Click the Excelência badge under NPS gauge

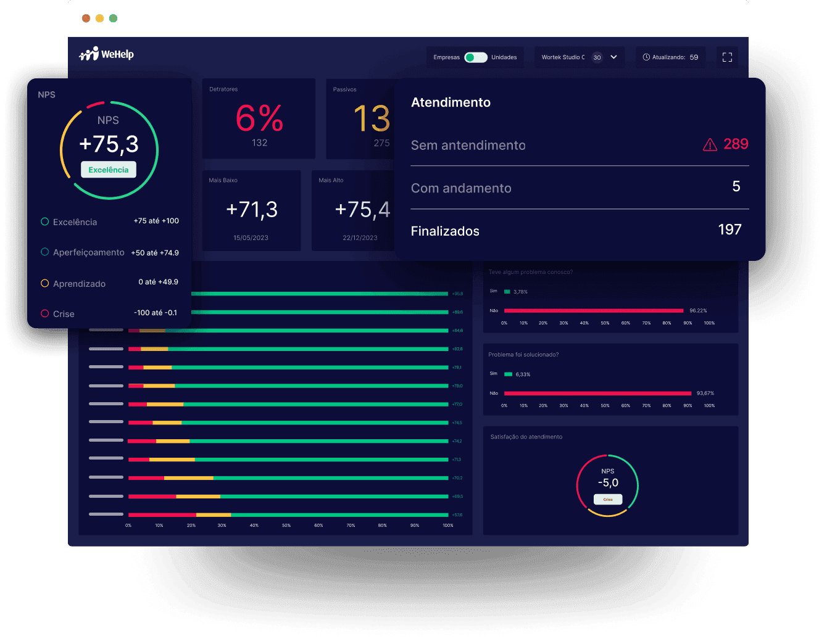point(108,169)
